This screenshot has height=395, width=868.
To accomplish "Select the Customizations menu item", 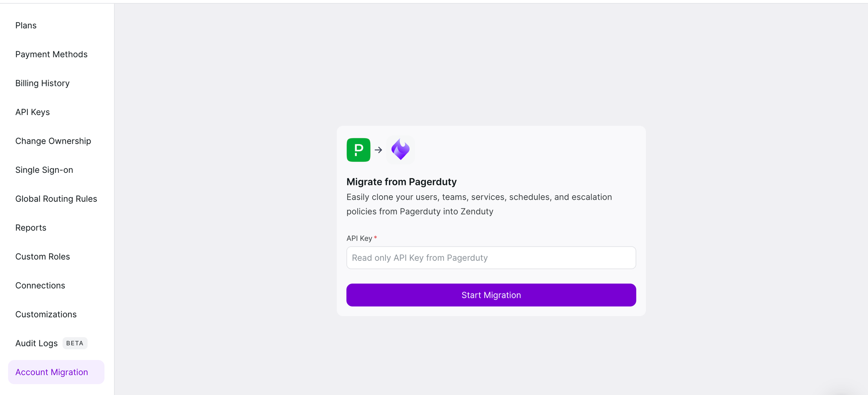I will [x=46, y=314].
